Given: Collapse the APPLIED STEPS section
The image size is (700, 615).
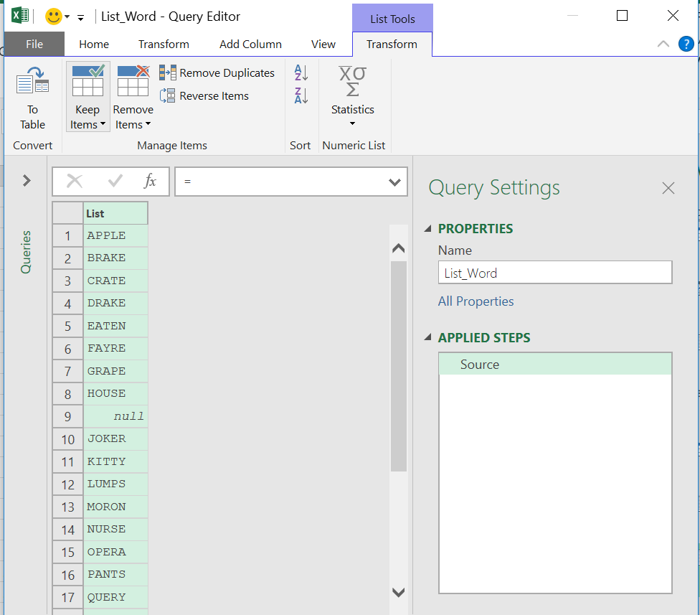Looking at the screenshot, I should (x=427, y=337).
